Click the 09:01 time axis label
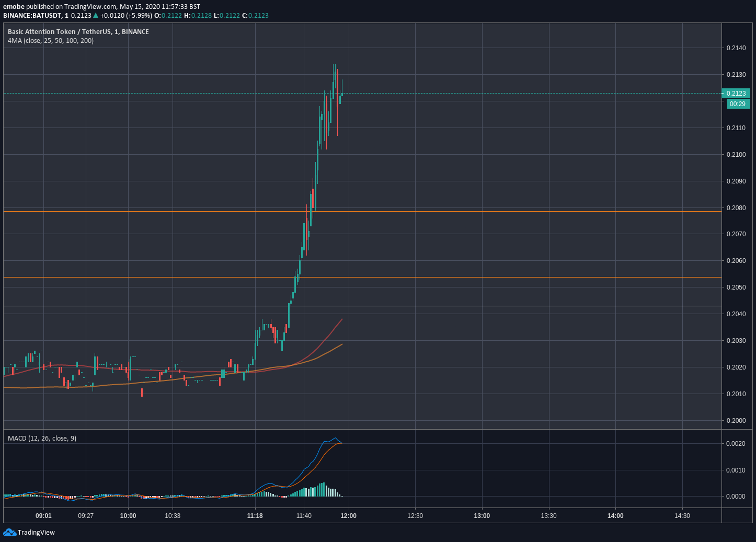The image size is (756, 542). point(43,516)
